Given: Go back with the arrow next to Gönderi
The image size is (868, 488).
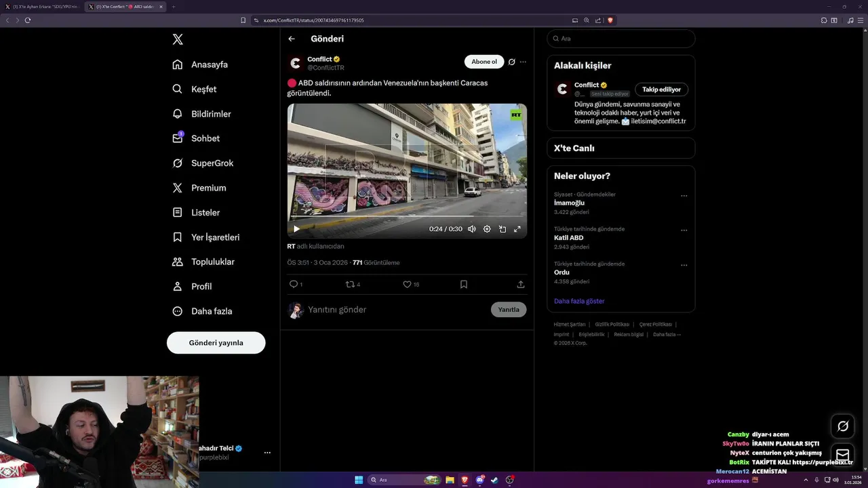Looking at the screenshot, I should click(x=292, y=39).
